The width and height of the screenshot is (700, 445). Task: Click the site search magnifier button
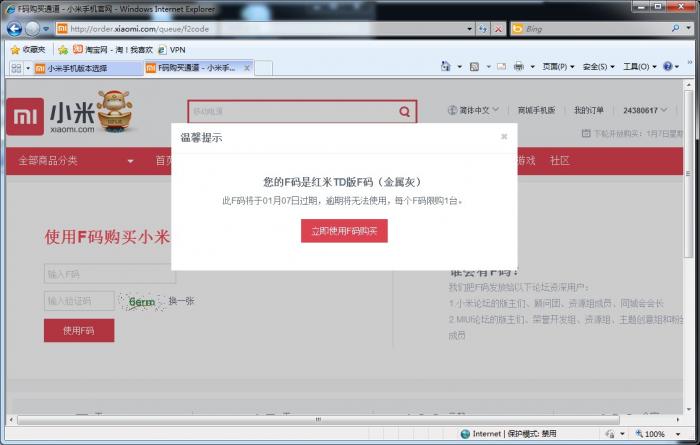(x=404, y=111)
